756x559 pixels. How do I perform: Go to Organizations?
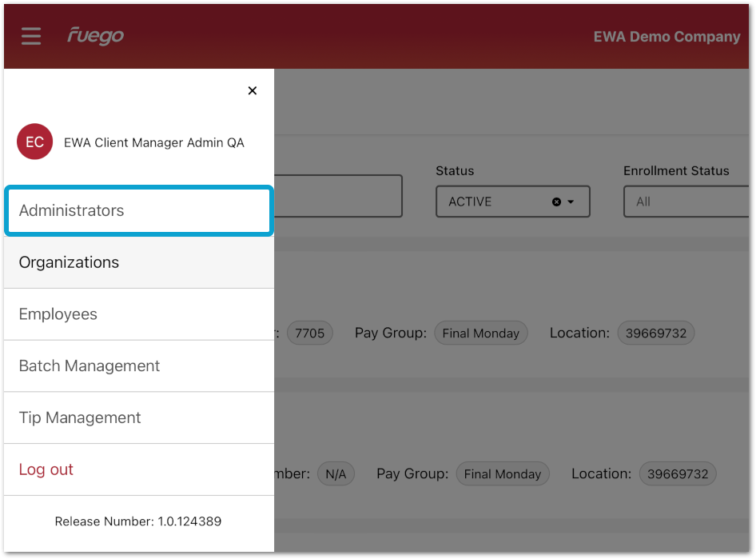[139, 262]
